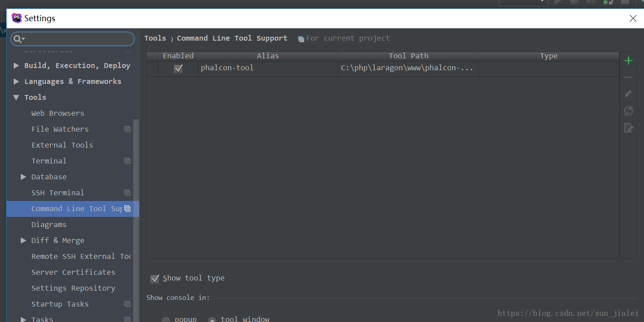Click the PhpStorm logo in the title bar
Screen dimensions: 644x322
(x=17, y=18)
